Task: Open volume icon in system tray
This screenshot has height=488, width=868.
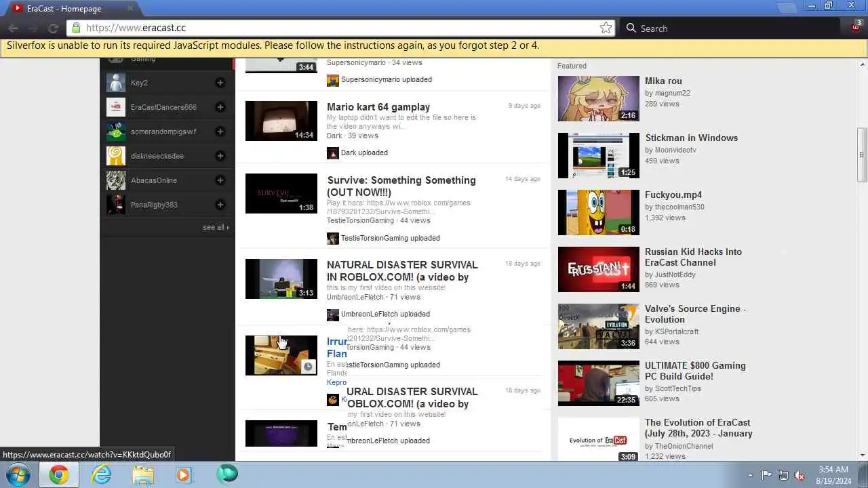Action: click(800, 475)
